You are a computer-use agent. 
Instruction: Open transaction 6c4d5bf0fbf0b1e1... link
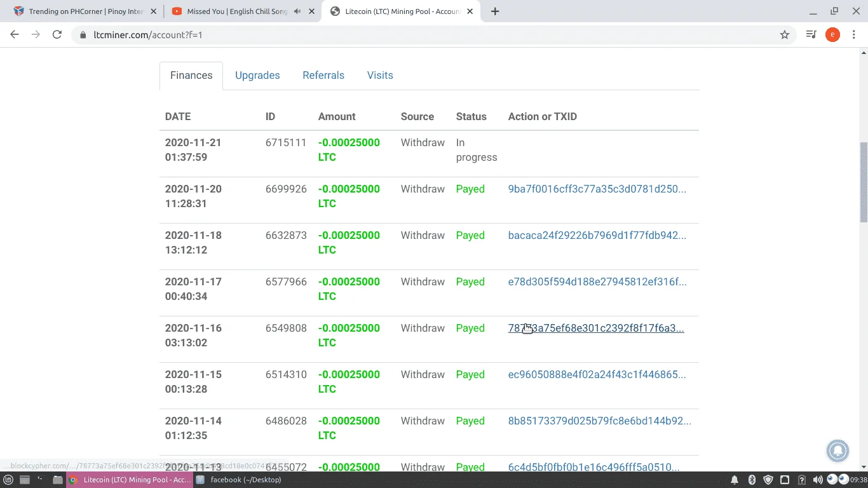coord(594,467)
